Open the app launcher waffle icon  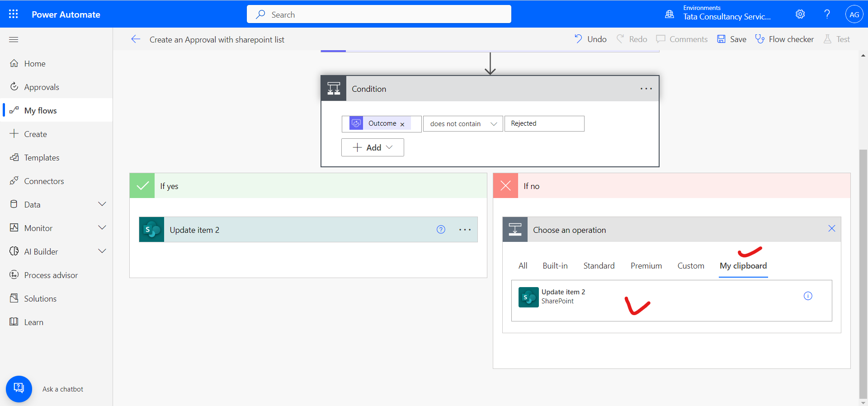point(14,14)
